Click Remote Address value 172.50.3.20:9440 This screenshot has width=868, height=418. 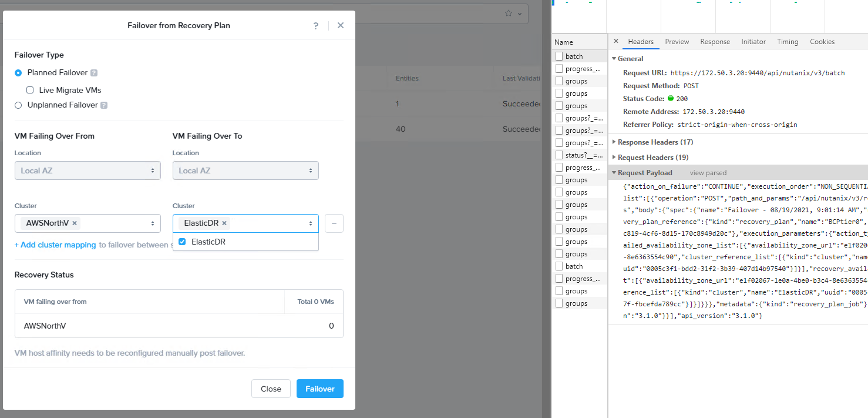point(714,112)
